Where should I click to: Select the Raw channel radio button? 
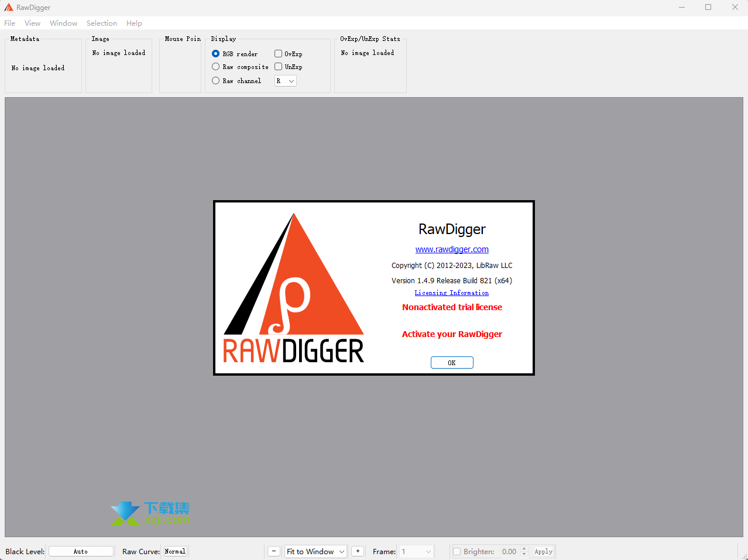216,81
